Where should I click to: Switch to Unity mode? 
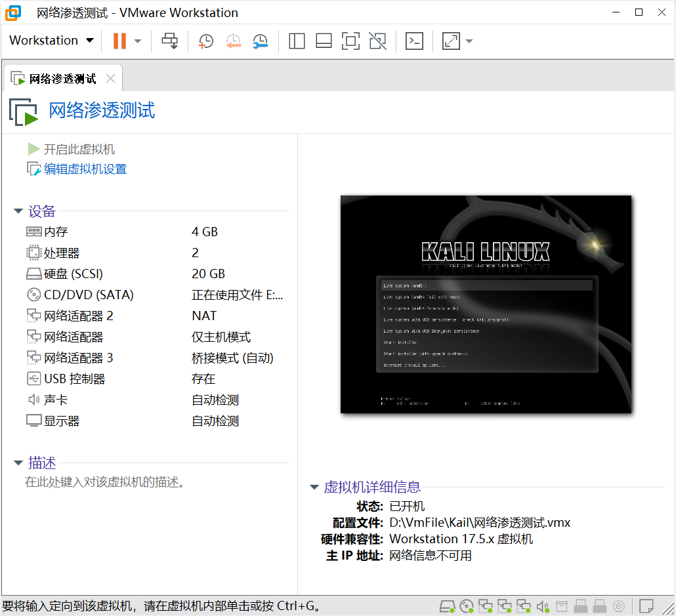377,41
